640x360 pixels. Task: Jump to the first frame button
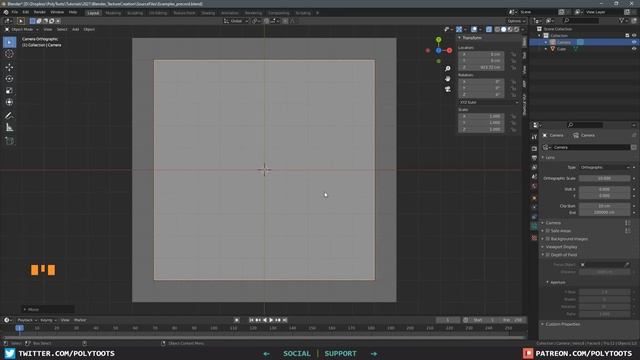coord(251,320)
